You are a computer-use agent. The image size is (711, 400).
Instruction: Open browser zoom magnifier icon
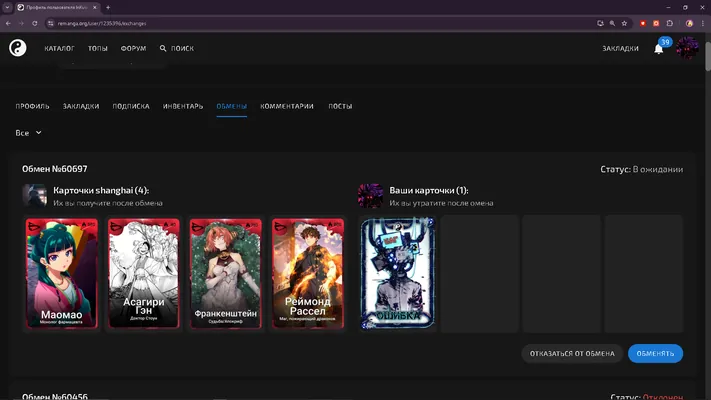click(x=612, y=23)
